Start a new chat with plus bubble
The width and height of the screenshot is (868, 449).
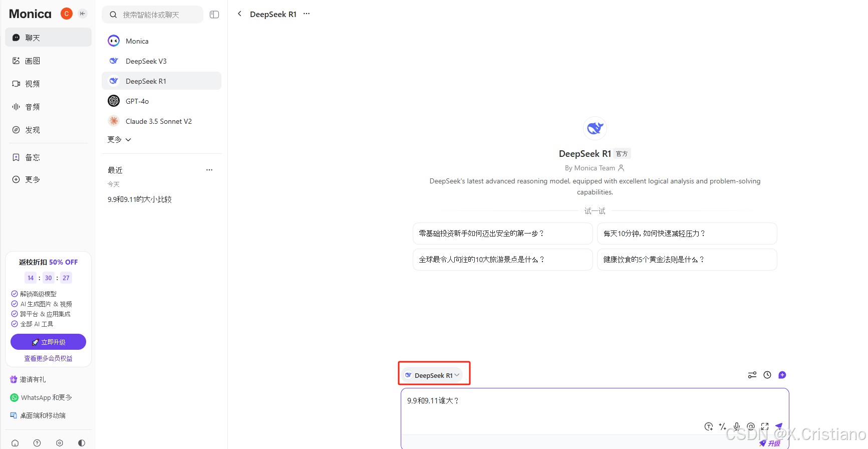pos(782,375)
